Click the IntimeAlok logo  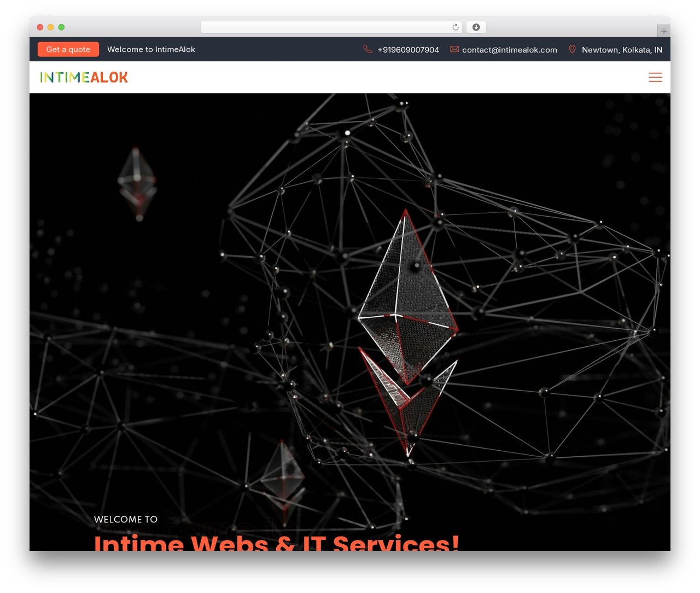(x=84, y=77)
